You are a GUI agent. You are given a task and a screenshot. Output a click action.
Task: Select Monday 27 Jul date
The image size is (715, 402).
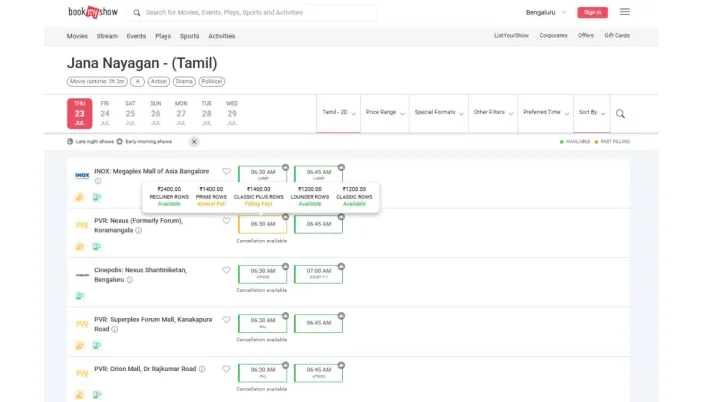(181, 113)
